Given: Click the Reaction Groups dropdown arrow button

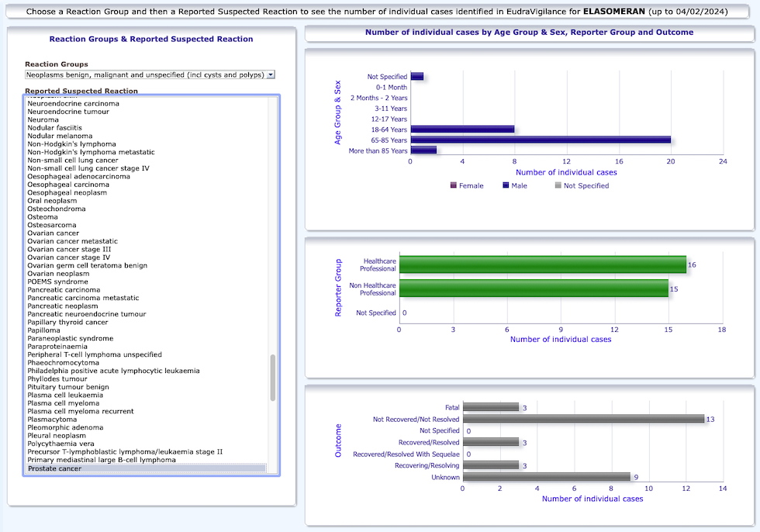Looking at the screenshot, I should coord(271,74).
